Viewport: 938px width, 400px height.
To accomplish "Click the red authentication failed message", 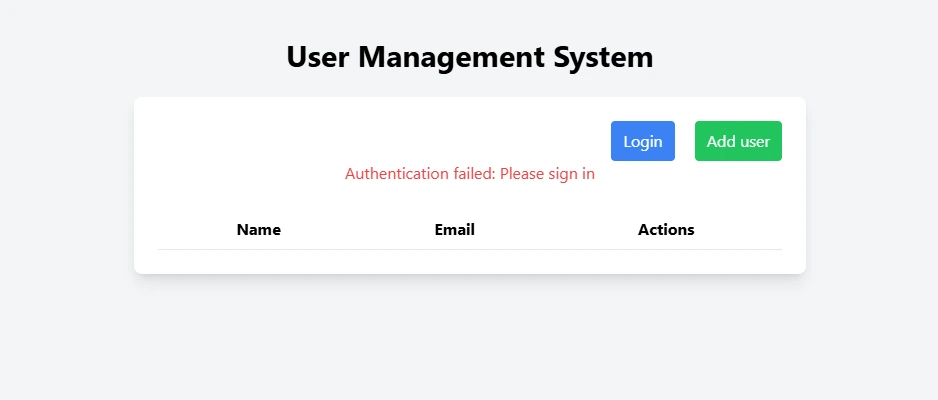I will coord(470,174).
